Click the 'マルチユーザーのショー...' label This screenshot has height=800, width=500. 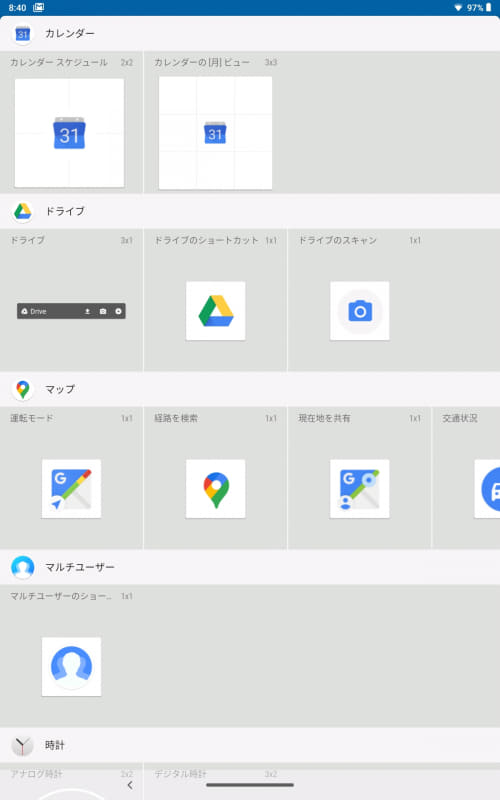point(61,596)
